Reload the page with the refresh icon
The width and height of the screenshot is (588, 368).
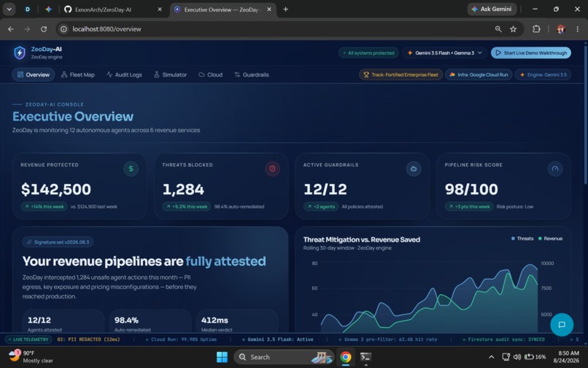[44, 29]
